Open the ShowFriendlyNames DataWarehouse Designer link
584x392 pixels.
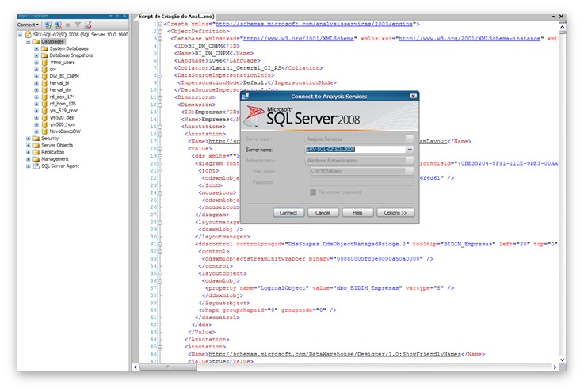tap(334, 354)
